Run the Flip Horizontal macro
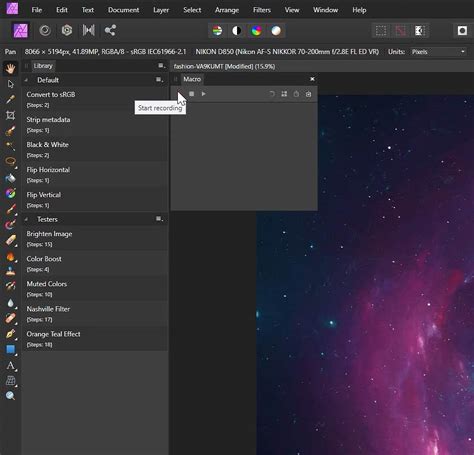 (x=95, y=174)
